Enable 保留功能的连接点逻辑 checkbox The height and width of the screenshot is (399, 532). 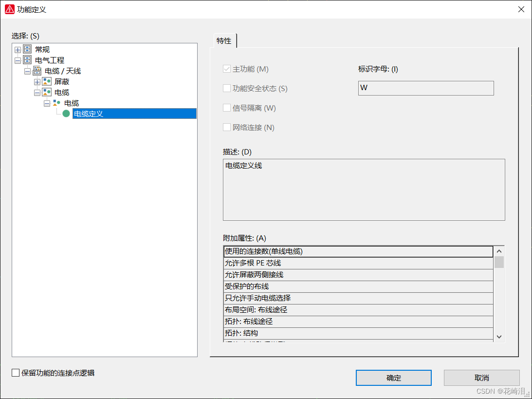click(x=16, y=373)
